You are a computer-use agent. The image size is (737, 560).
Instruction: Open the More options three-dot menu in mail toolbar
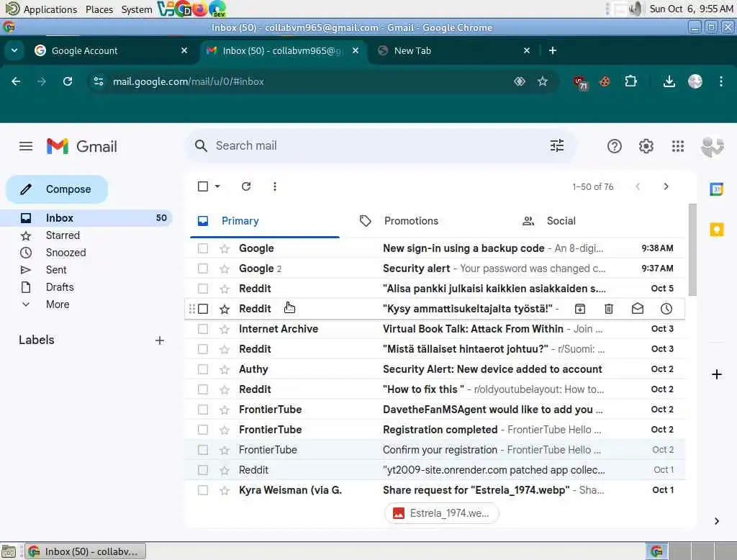274,186
